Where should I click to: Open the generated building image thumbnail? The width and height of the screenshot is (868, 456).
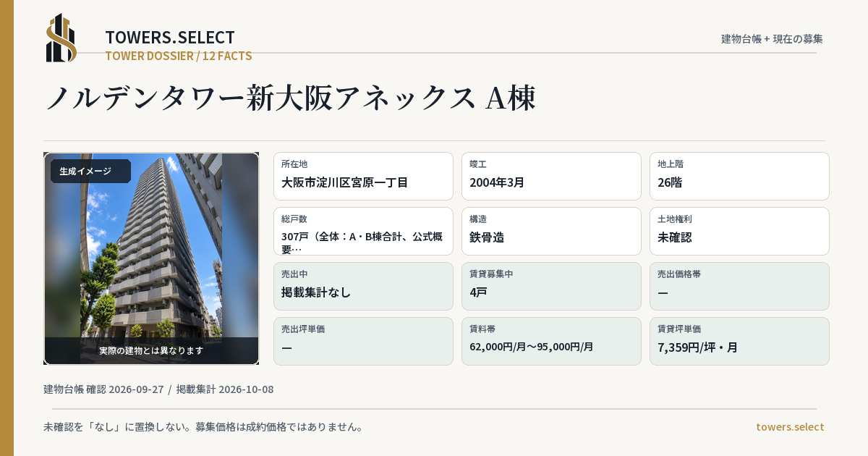tap(151, 258)
